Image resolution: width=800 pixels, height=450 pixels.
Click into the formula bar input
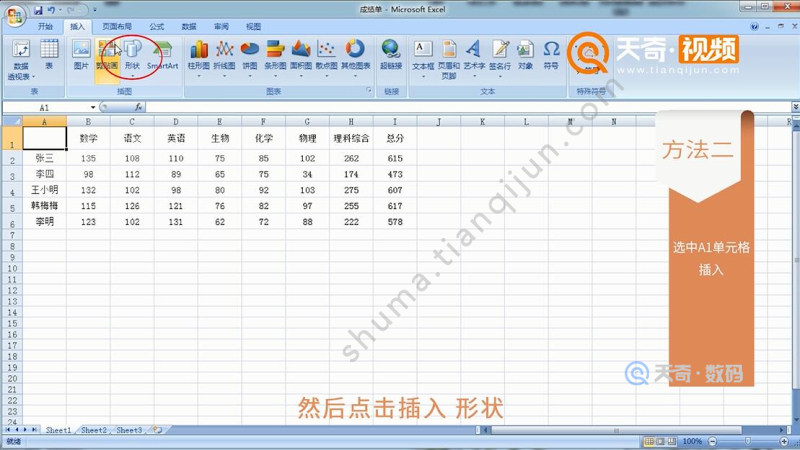(468, 107)
